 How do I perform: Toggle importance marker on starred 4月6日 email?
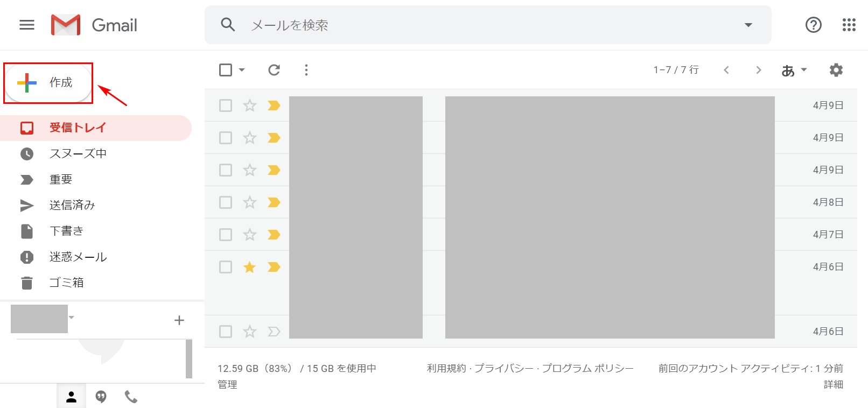click(274, 267)
